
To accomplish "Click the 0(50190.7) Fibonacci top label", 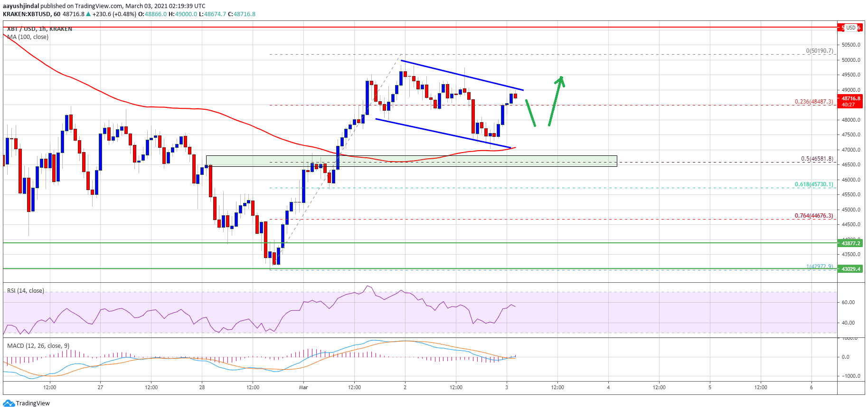I will pyautogui.click(x=819, y=51).
